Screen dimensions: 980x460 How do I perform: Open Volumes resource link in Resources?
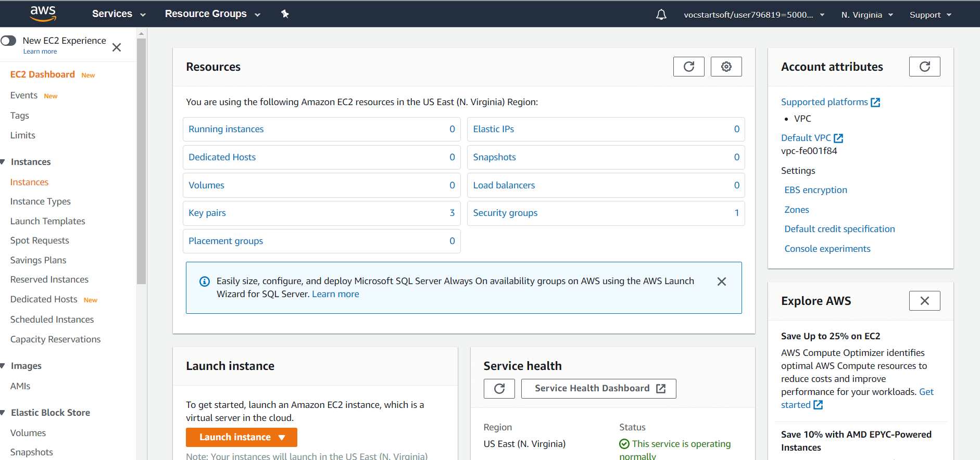pos(207,185)
